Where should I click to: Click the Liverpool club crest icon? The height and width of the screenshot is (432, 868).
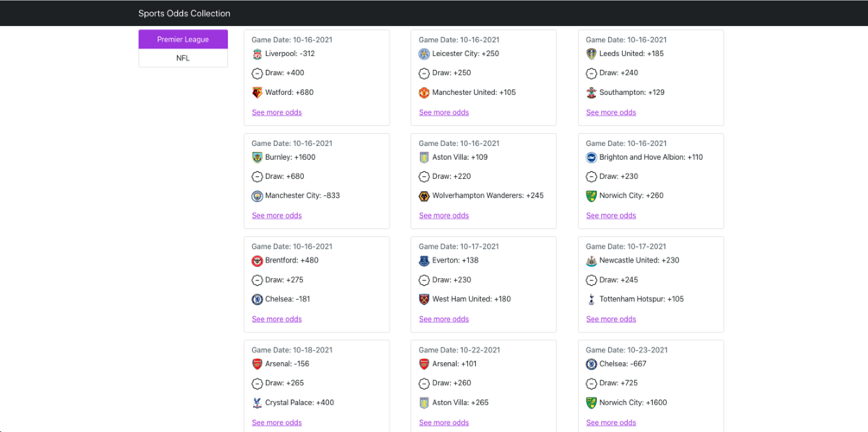tap(257, 54)
